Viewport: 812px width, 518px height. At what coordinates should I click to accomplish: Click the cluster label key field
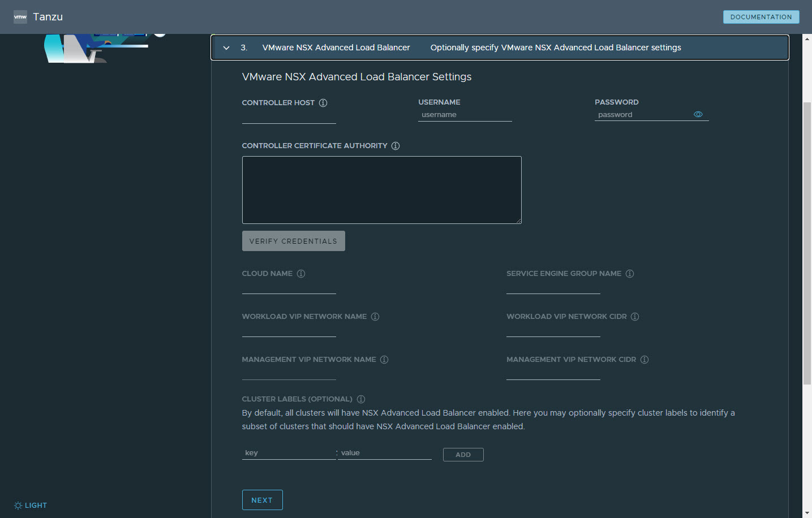(x=289, y=453)
